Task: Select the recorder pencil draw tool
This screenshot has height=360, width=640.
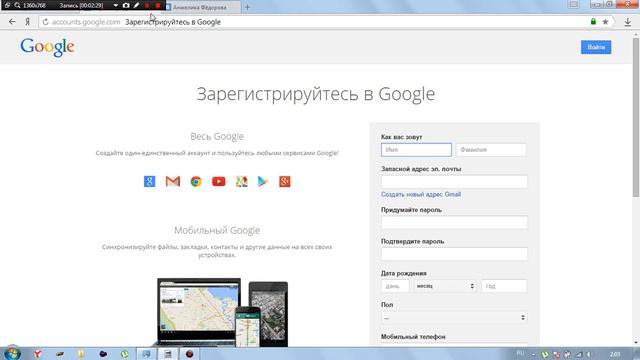Action: 136,6
